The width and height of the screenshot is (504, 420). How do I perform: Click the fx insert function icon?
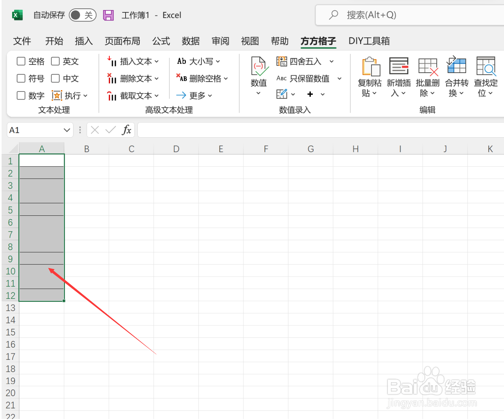coord(127,130)
